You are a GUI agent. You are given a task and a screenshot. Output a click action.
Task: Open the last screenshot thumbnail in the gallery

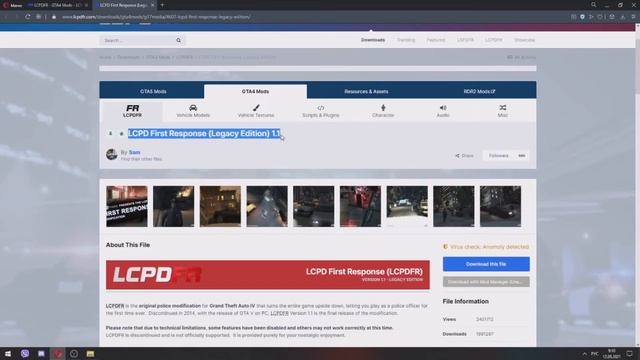(500, 206)
